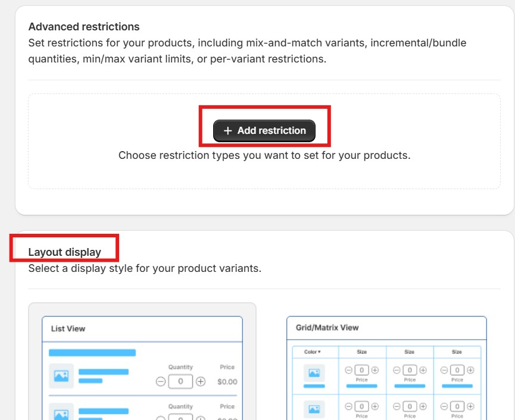This screenshot has height=420, width=515.
Task: Click the Add restriction button
Action: (x=264, y=131)
